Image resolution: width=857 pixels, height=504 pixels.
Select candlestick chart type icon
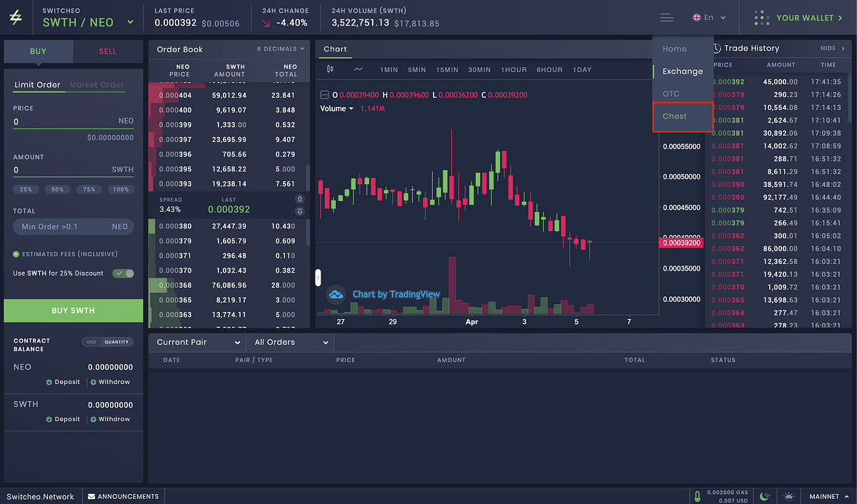pyautogui.click(x=330, y=69)
